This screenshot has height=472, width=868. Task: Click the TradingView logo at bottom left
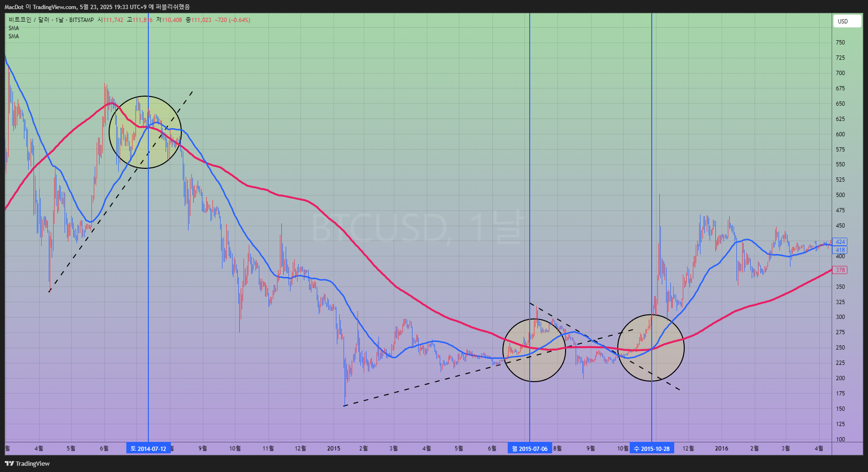pos(27,463)
